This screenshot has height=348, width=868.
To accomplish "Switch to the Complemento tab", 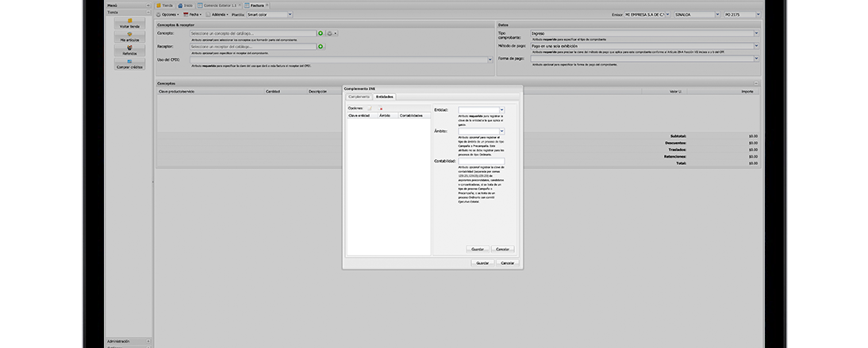I will coord(358,96).
